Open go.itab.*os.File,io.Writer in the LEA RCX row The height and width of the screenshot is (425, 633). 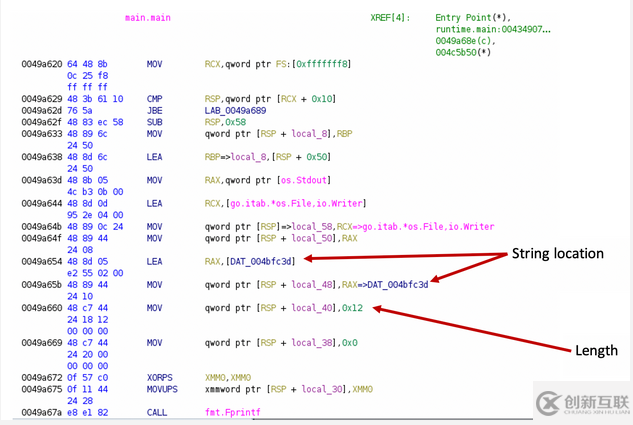[x=296, y=203]
